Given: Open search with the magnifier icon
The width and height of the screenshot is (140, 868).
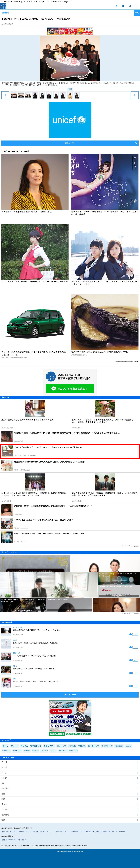Looking at the screenshot, I should [130, 6].
